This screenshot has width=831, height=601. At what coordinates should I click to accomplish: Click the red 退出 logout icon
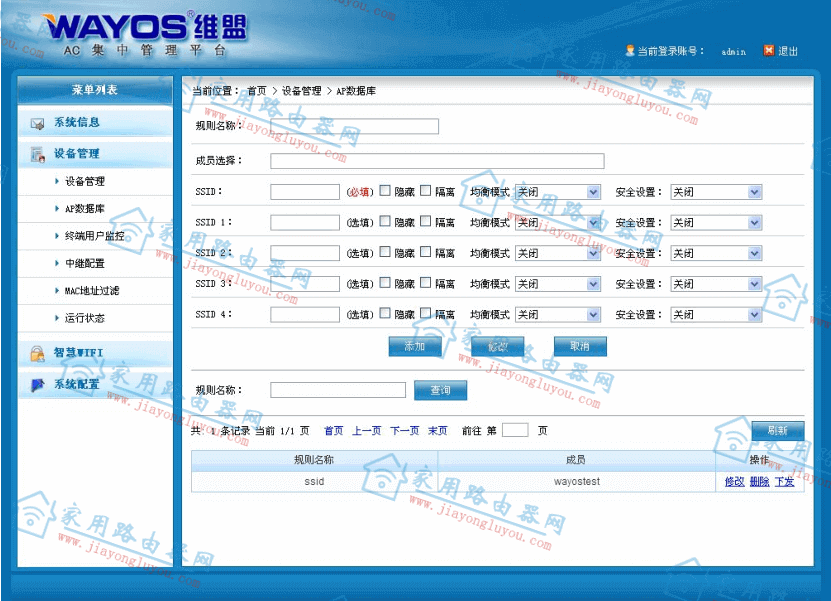pos(769,50)
